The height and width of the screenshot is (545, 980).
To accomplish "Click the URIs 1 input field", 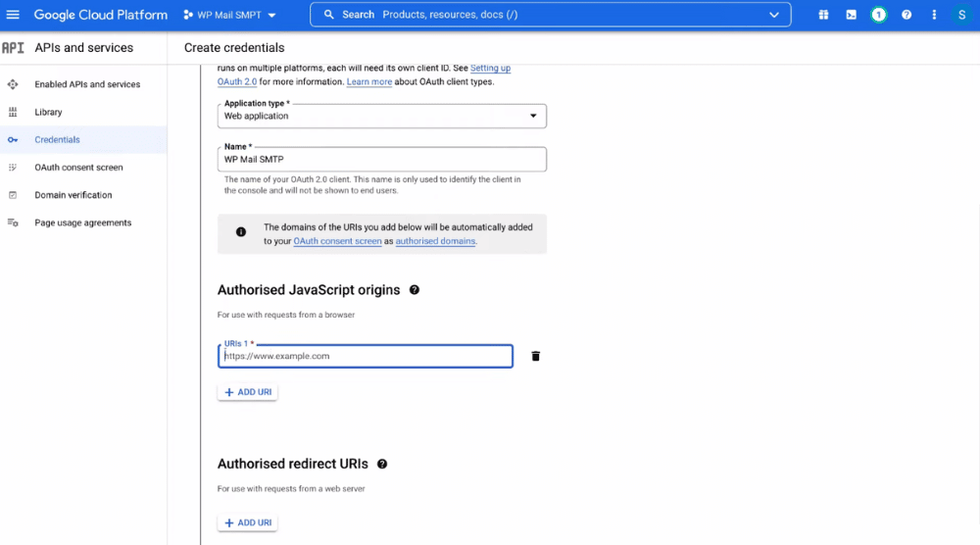I will pos(365,356).
